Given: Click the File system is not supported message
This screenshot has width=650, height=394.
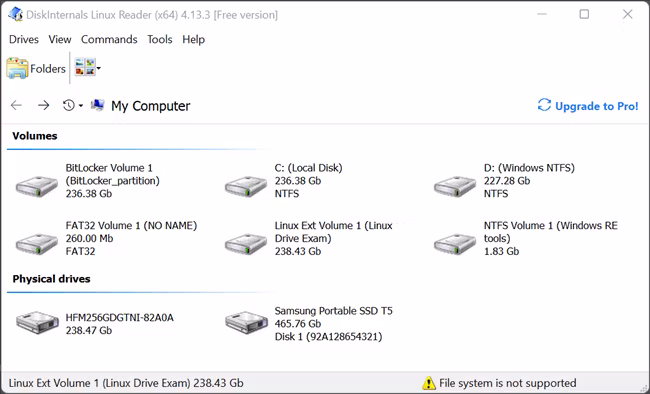Looking at the screenshot, I should pos(508,383).
